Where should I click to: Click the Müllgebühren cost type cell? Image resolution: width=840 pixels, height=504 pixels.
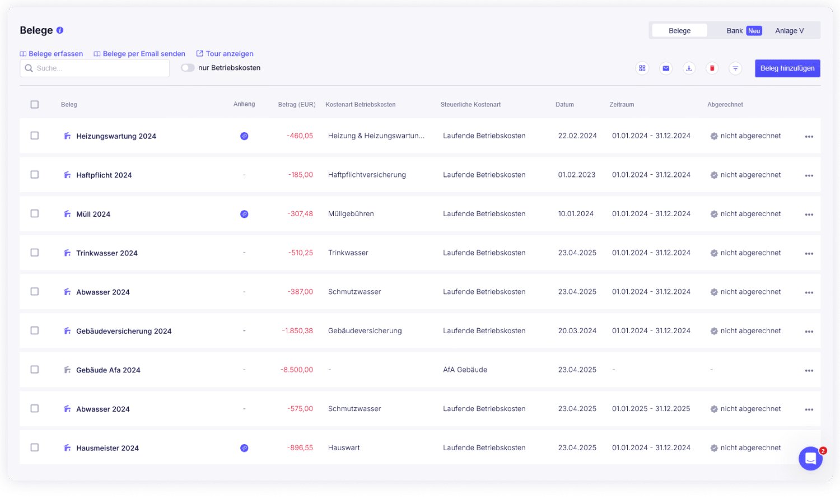point(351,214)
